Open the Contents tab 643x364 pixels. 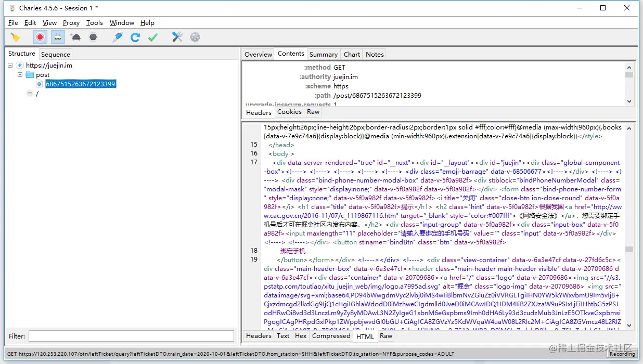[x=291, y=54]
